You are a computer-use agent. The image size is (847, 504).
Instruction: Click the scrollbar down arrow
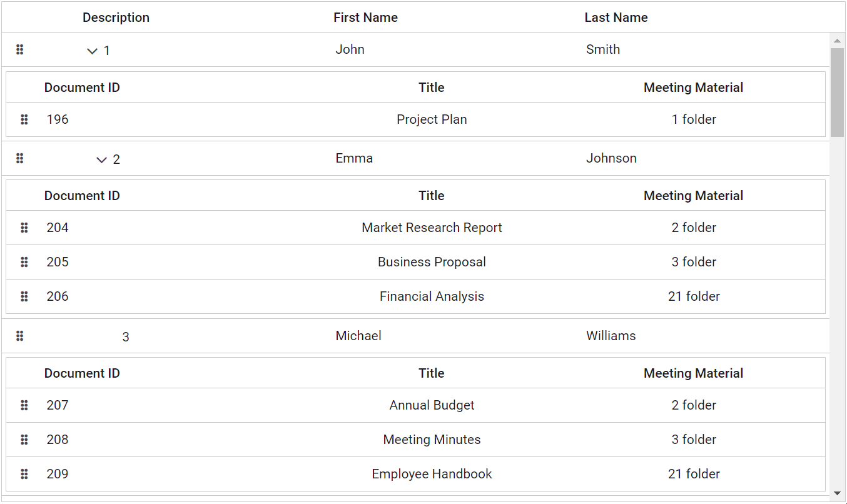(837, 493)
